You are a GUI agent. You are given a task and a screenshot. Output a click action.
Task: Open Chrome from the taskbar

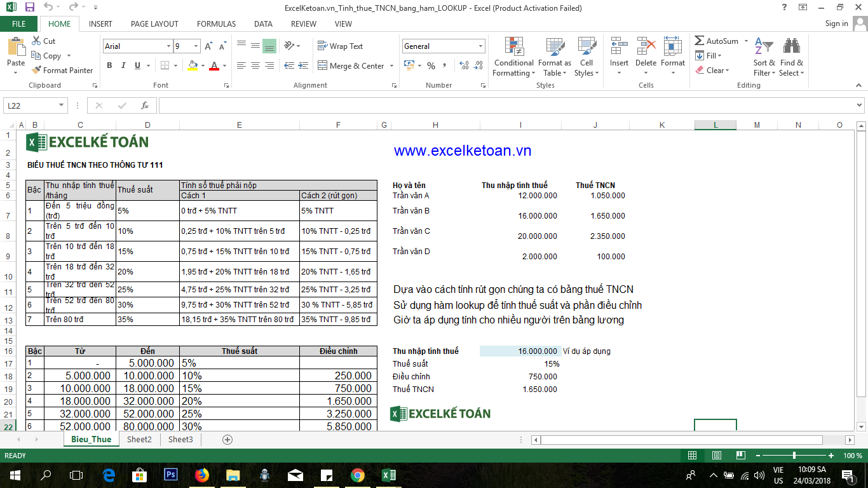[357, 475]
